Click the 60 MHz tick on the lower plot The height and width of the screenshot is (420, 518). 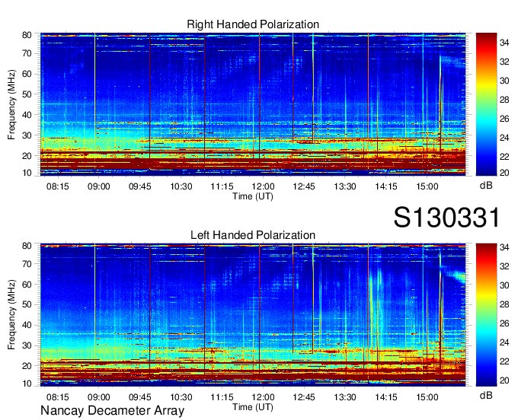[27, 285]
